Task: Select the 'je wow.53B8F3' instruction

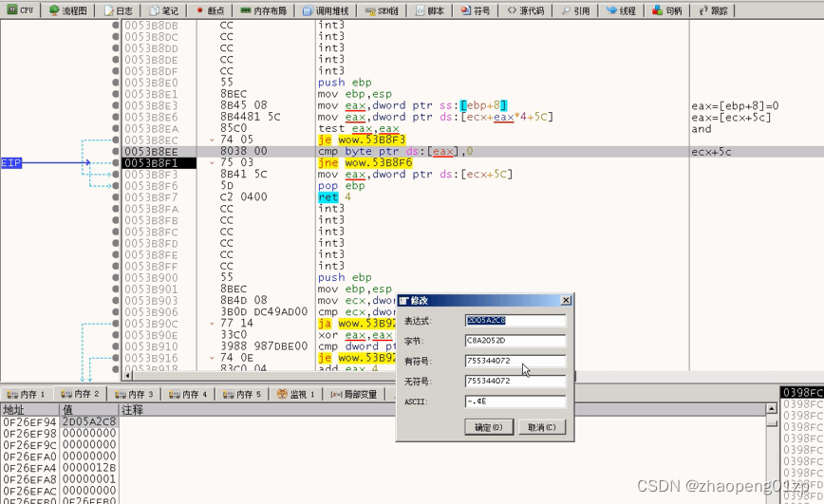Action: [362, 140]
